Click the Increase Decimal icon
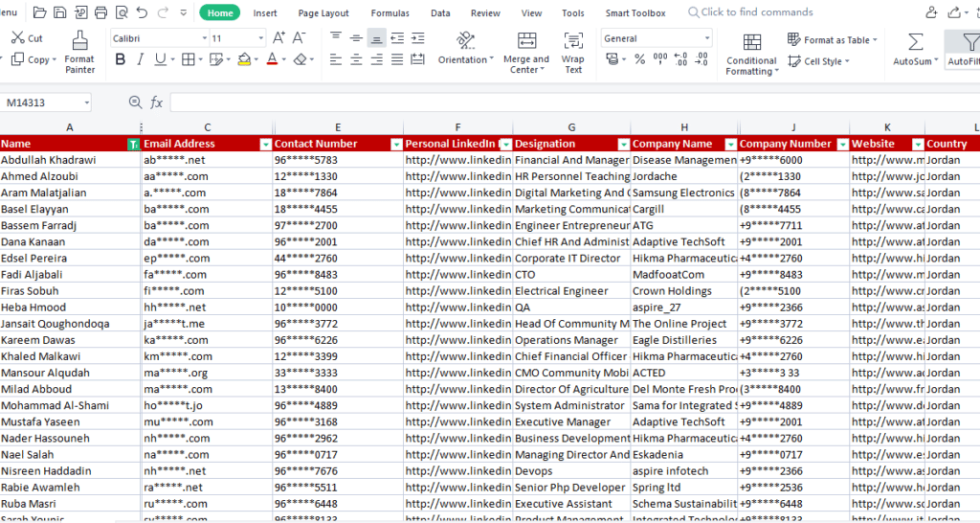The image size is (980, 523). pyautogui.click(x=681, y=59)
